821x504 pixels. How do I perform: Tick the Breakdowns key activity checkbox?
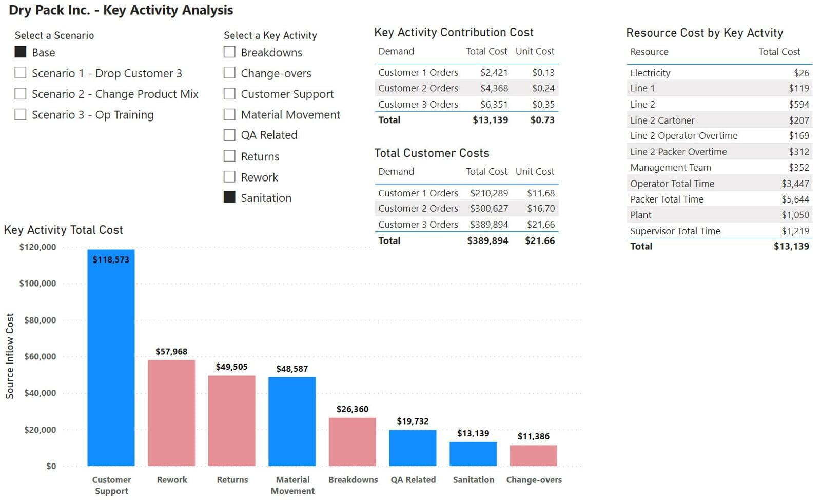229,52
